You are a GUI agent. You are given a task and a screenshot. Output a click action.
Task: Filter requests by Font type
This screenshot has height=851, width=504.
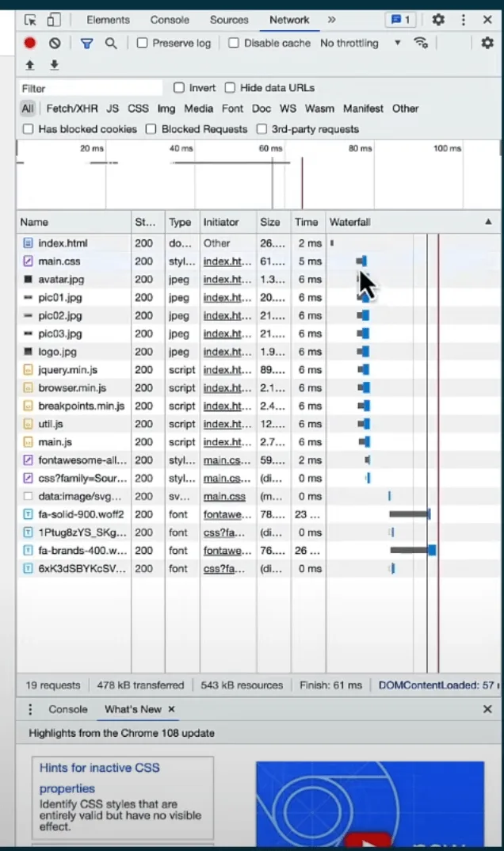(x=232, y=109)
